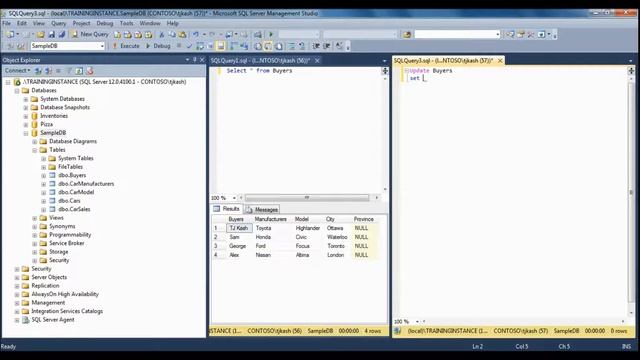Expand the Management node

point(17,303)
